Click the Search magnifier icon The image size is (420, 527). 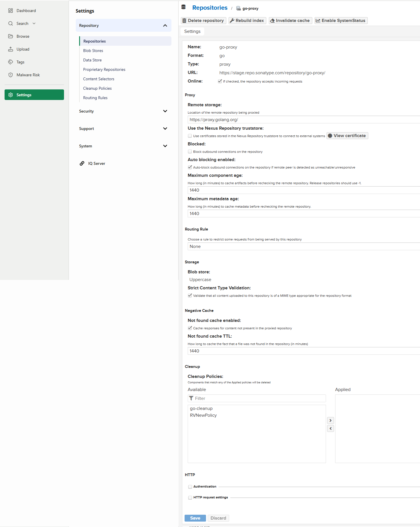pyautogui.click(x=11, y=23)
